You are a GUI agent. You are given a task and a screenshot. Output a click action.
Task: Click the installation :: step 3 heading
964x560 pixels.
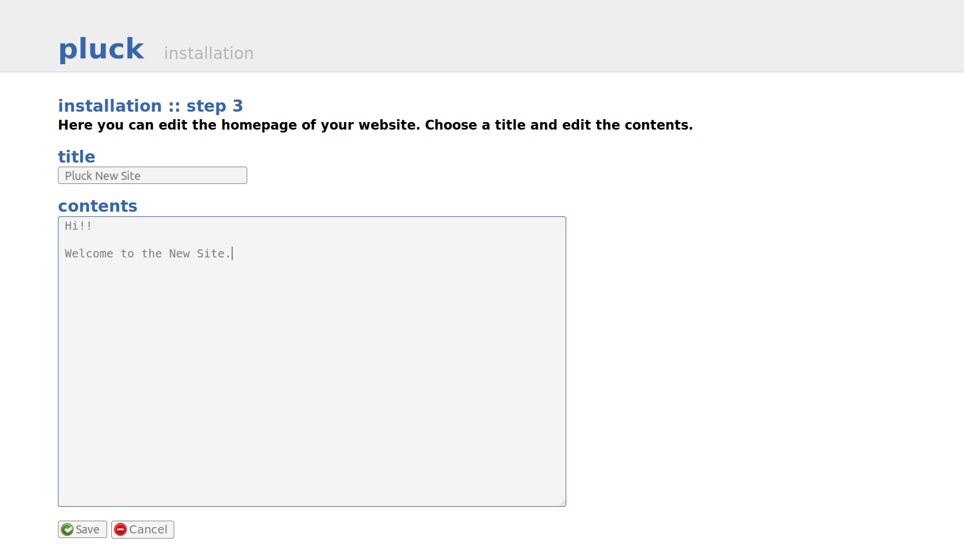click(151, 106)
